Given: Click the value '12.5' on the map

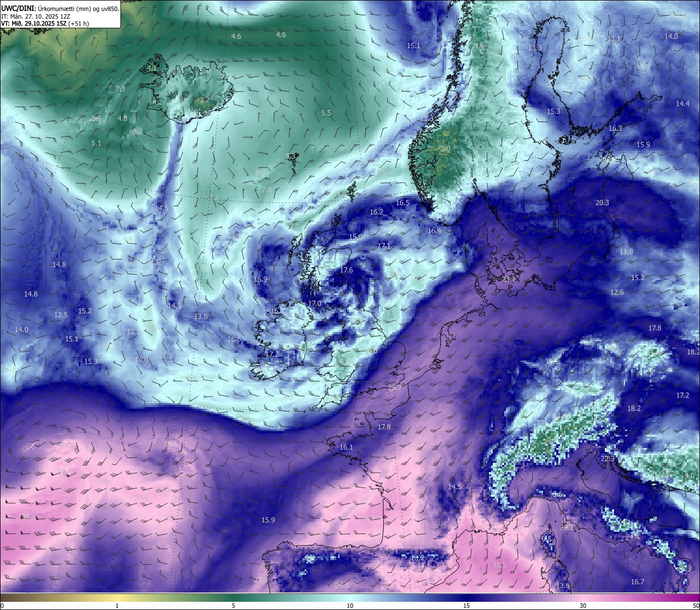Looking at the screenshot, I should pyautogui.click(x=61, y=315).
